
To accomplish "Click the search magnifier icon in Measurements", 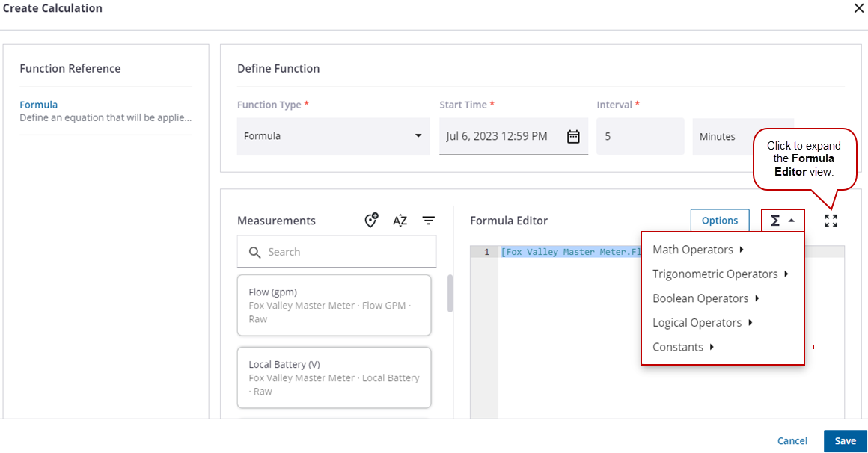I will point(254,253).
